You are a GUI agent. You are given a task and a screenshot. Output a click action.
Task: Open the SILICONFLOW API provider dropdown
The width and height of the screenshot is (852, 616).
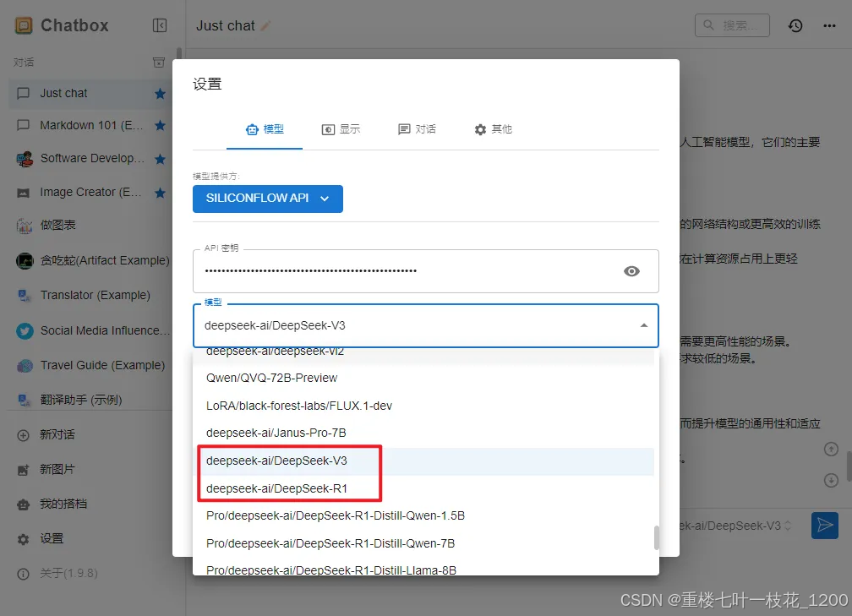tap(268, 199)
